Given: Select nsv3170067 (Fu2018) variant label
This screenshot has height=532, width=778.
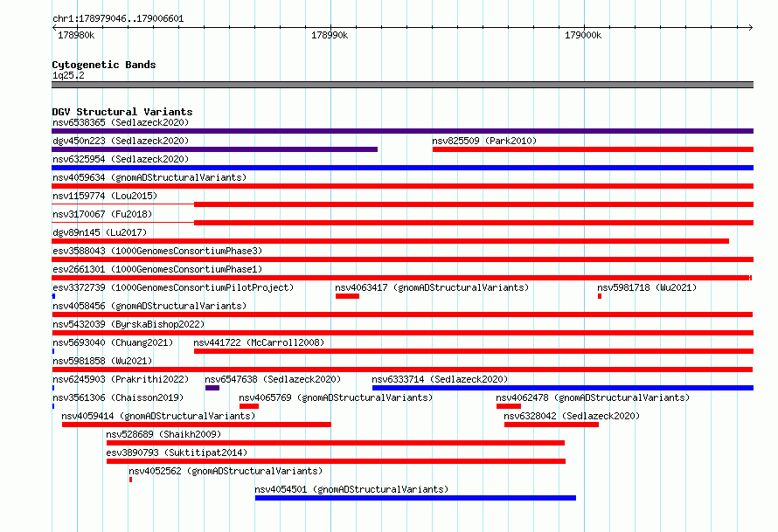Looking at the screenshot, I should click(102, 214).
